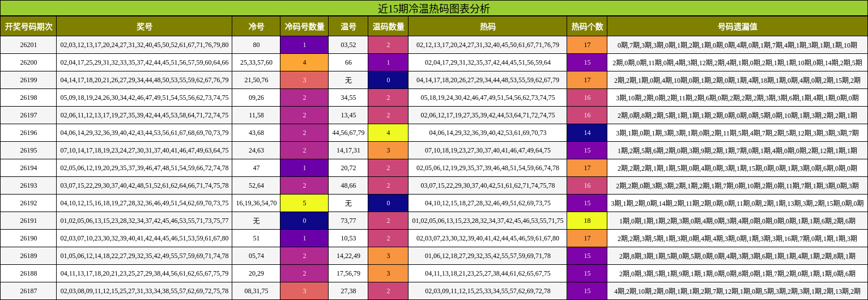Click the 热码个数 column header
Image resolution: width=868 pixels, height=300 pixels.
click(587, 27)
